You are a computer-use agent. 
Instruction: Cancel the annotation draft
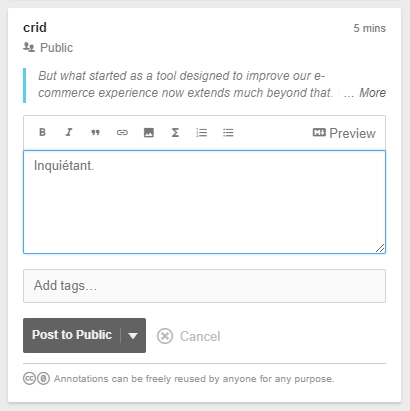189,336
